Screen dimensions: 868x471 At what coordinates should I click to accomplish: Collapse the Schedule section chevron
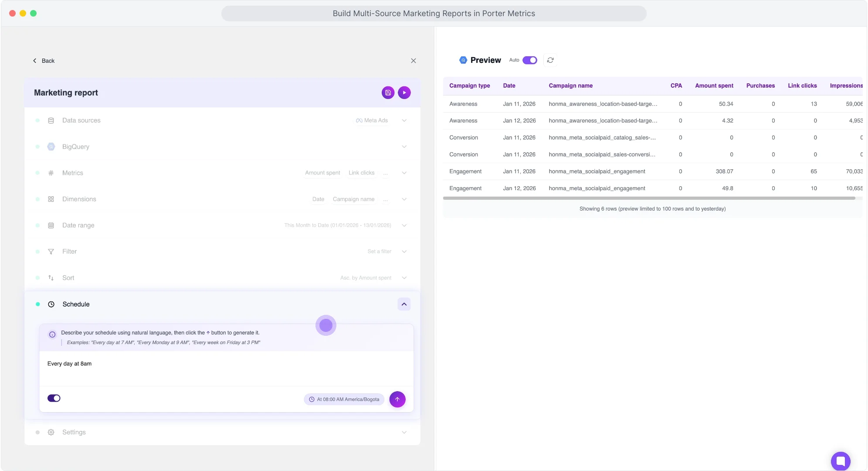coord(404,304)
